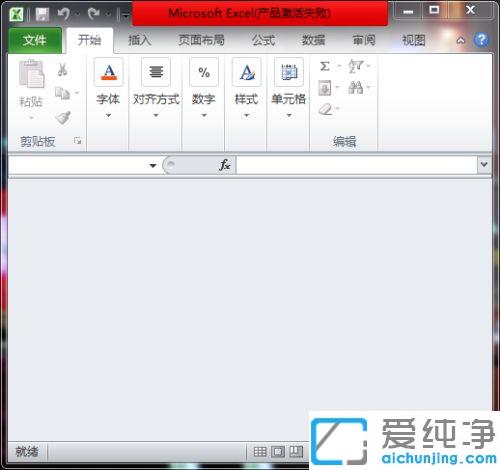
Task: Switch to the 公式 (Formulas) tab
Action: point(263,40)
